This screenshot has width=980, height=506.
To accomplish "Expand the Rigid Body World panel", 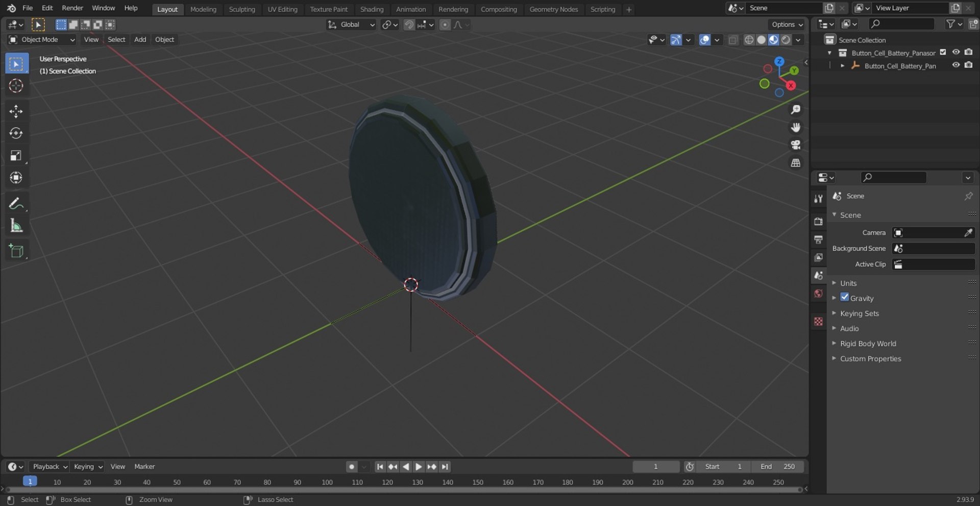I will [868, 344].
